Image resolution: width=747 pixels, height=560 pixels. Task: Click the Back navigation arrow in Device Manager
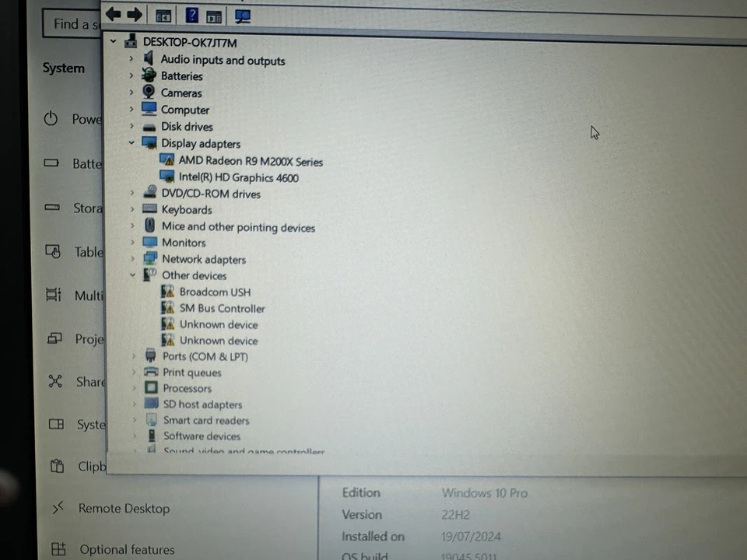pyautogui.click(x=112, y=14)
